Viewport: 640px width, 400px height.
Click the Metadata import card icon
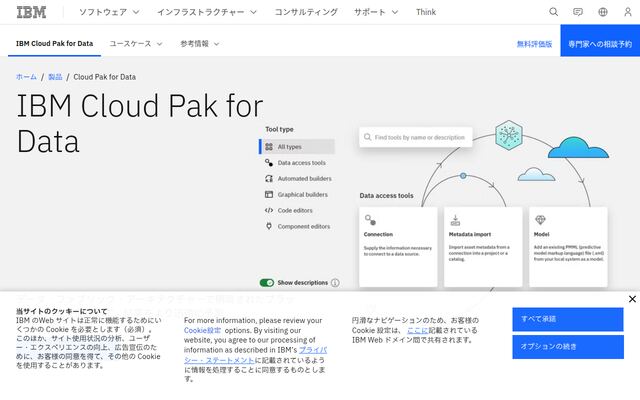455,220
